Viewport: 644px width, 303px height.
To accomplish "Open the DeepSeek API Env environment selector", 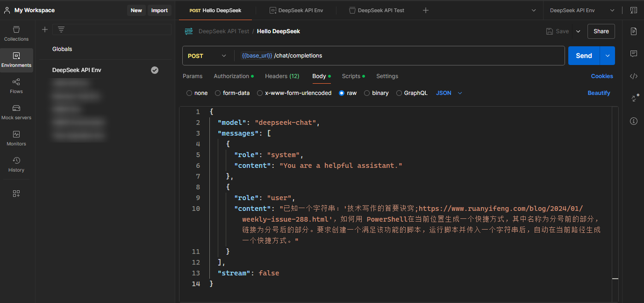I will 582,10.
